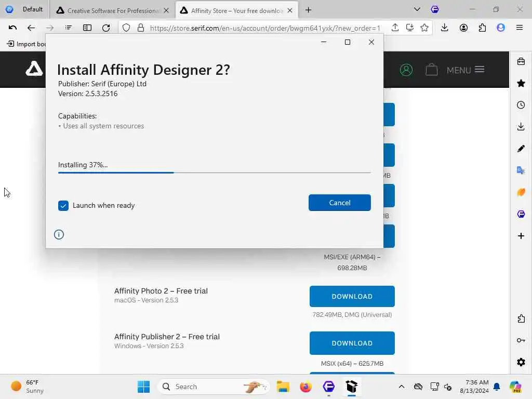
Task: Open the extensions puzzle icon
Action: 482,28
